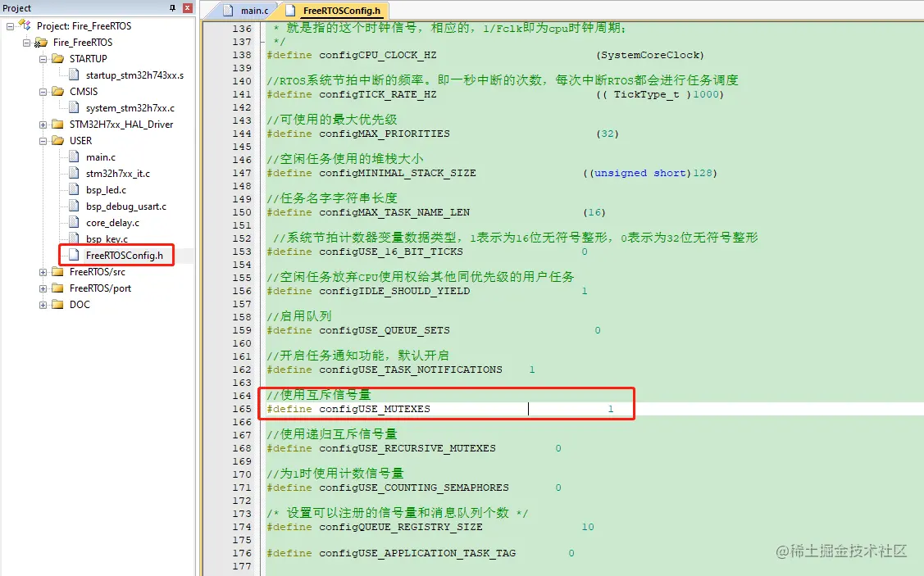The width and height of the screenshot is (924, 576).
Task: Expand the FreeRTOS/src group
Action: click(x=43, y=272)
